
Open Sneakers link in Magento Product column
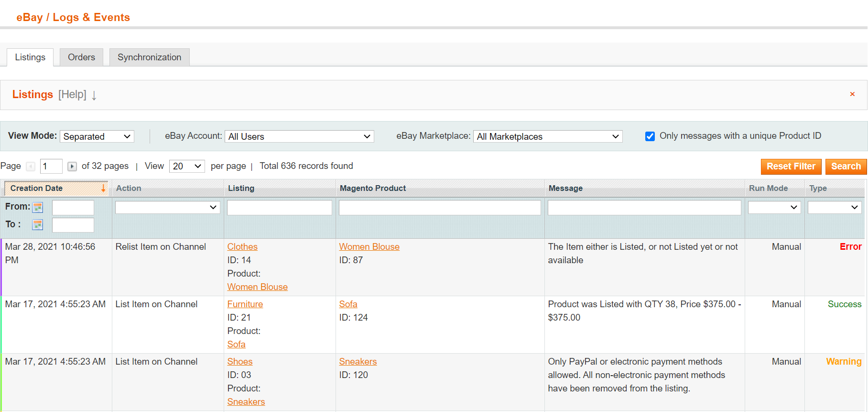[x=358, y=362]
